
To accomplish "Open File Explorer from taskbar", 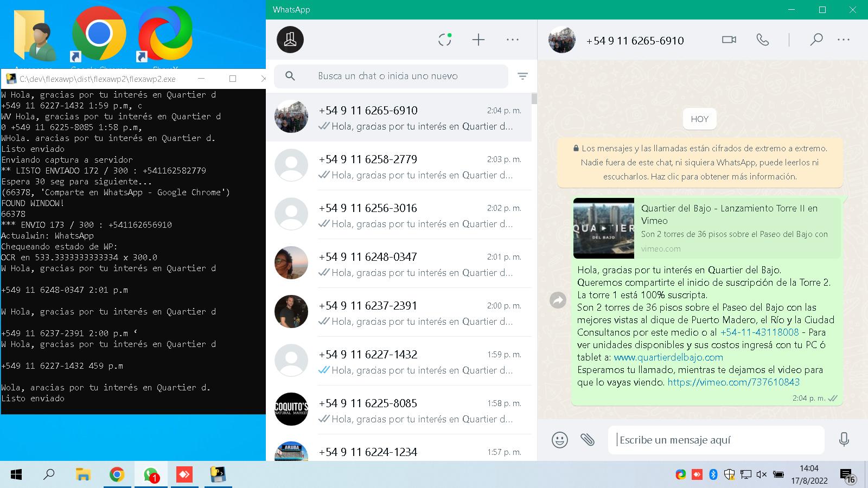I will pyautogui.click(x=83, y=475).
